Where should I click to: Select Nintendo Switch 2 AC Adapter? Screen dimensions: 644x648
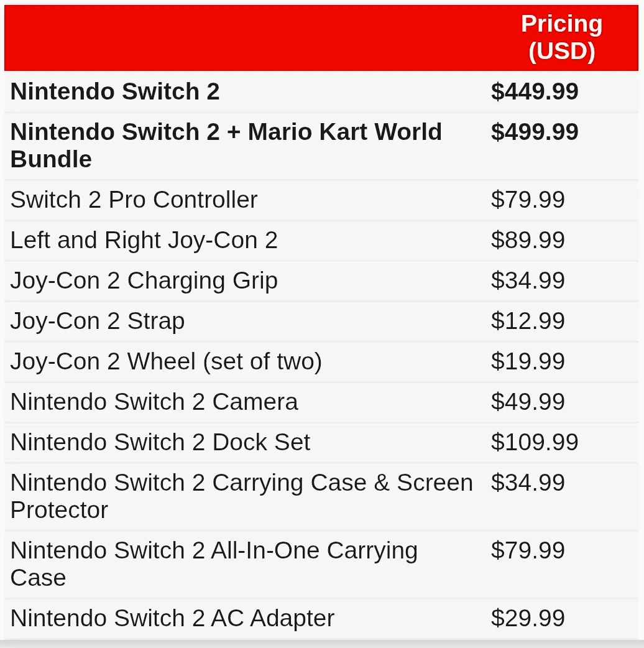pos(172,618)
